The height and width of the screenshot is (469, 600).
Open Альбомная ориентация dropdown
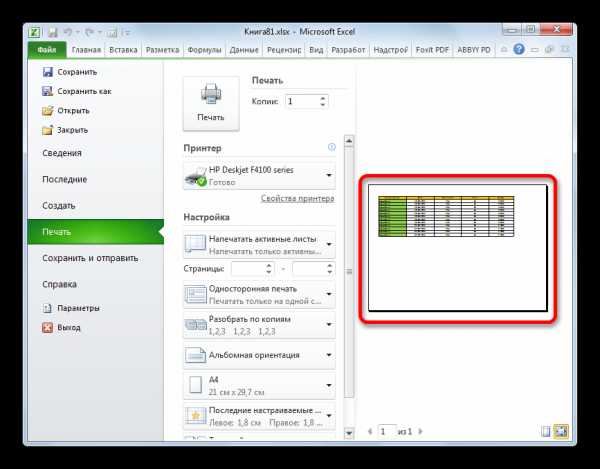(x=259, y=355)
